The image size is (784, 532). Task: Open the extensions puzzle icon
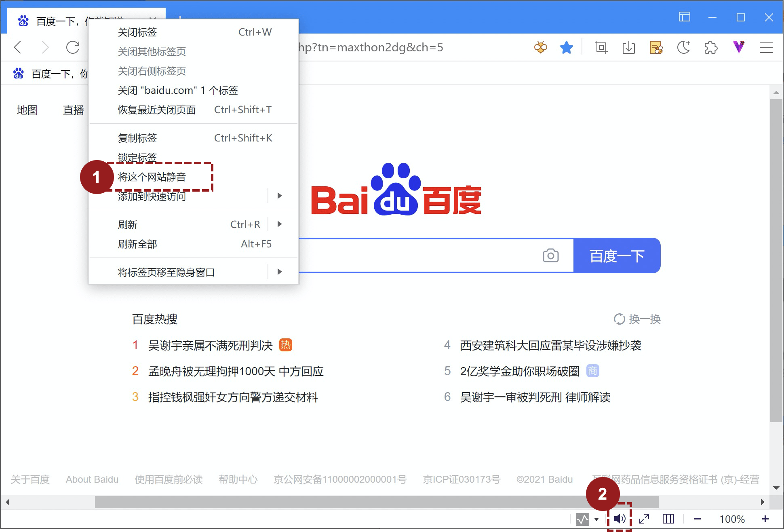click(x=711, y=47)
